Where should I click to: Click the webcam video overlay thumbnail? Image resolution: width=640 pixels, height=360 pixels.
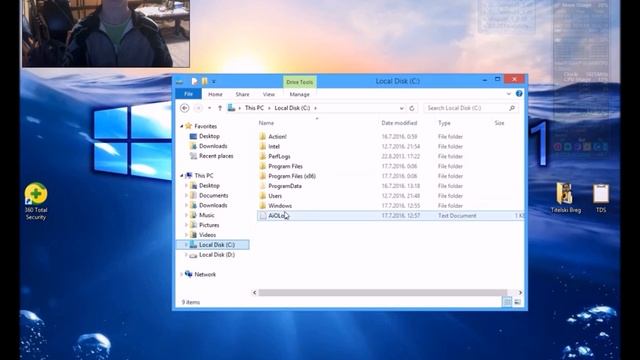coord(106,33)
